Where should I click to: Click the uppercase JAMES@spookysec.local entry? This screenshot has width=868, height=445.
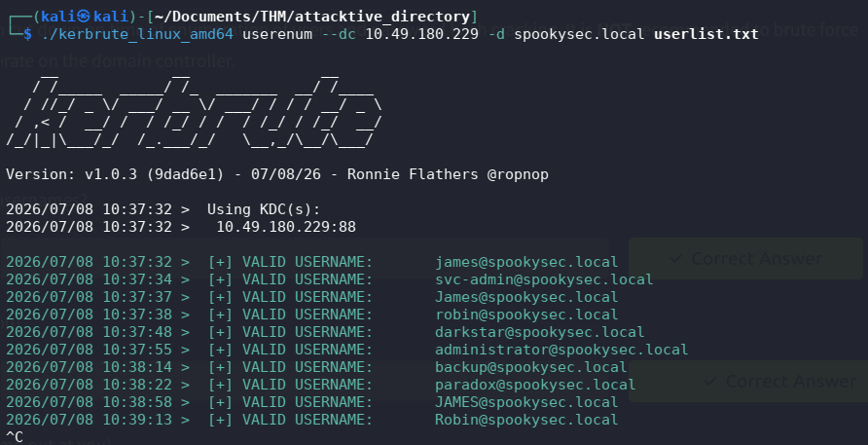(x=526, y=402)
